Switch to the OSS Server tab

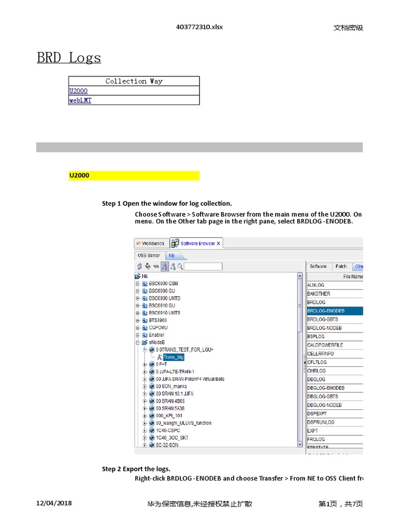149,256
